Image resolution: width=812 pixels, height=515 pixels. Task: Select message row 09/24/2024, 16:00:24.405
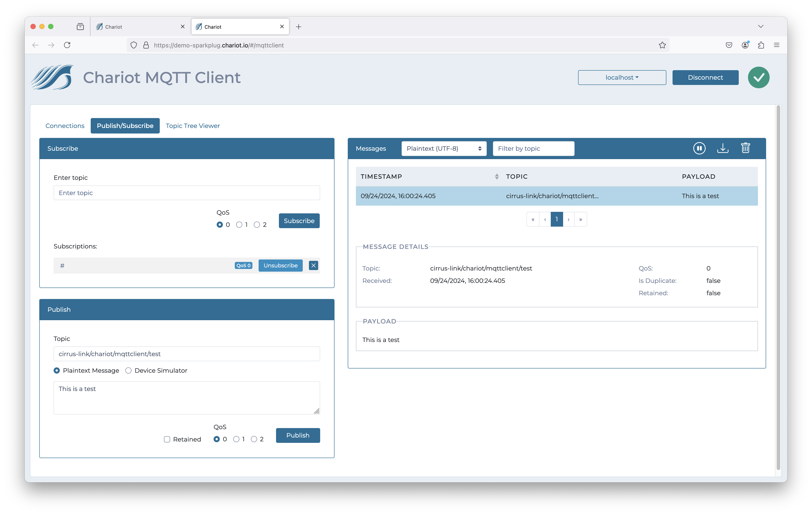[556, 196]
